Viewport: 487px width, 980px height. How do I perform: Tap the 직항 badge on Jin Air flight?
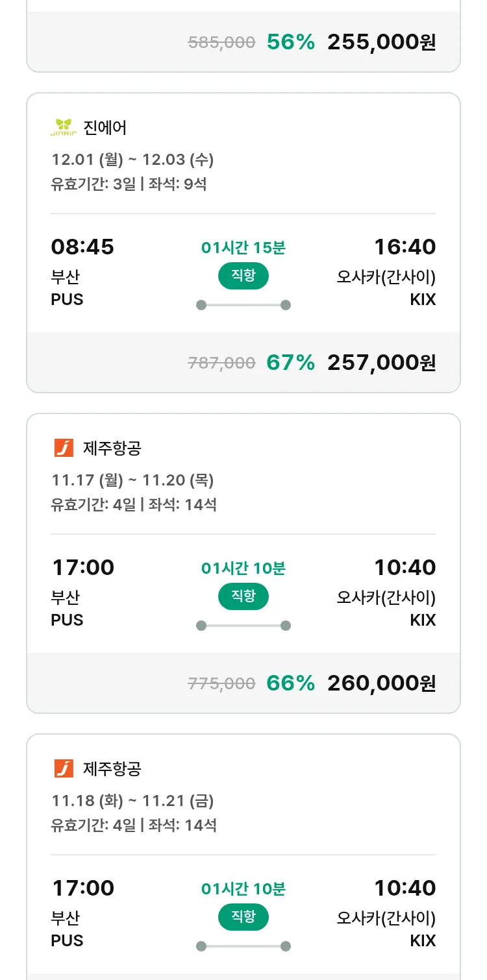point(243,276)
